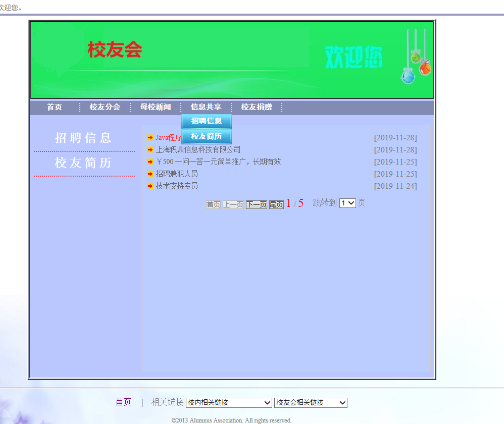504x424 pixels.
Task: Click 下一页 to view the next page
Action: tap(256, 204)
